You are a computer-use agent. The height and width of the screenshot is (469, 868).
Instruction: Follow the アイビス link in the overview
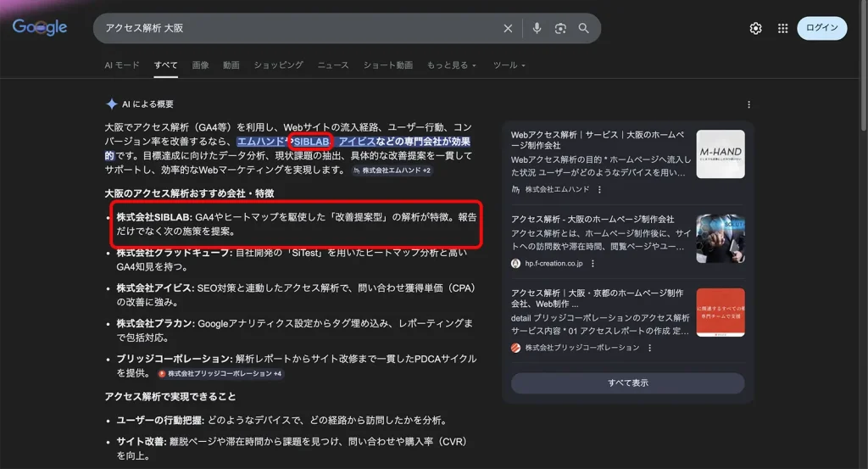point(357,141)
